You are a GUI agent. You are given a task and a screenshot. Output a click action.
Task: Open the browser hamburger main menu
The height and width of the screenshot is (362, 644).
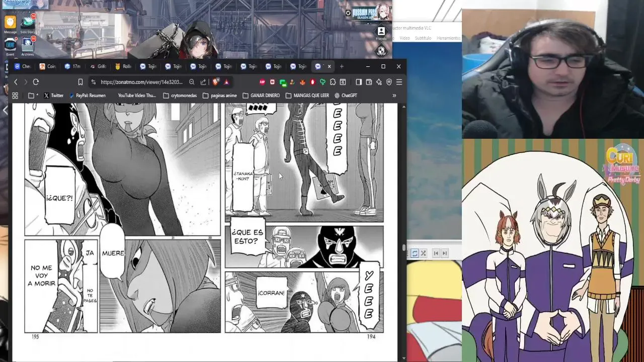pyautogui.click(x=399, y=82)
